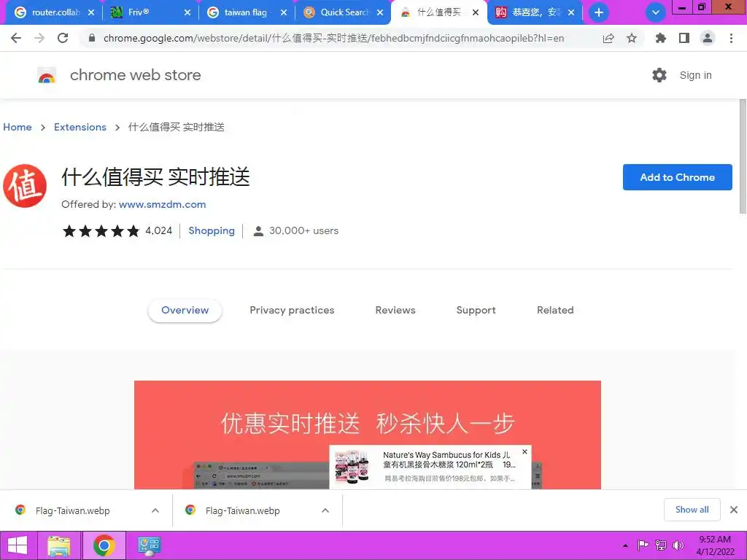
Task: Open the Extensions puzzle icon
Action: point(660,38)
